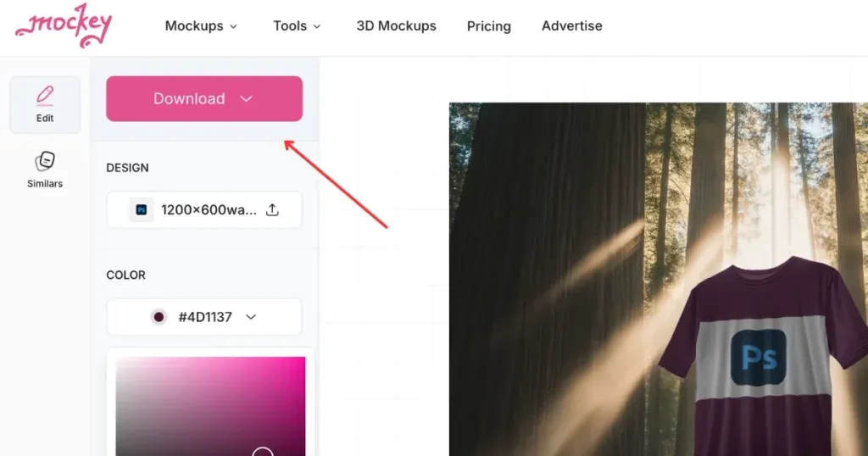Navigate to the Advertise link

point(571,26)
